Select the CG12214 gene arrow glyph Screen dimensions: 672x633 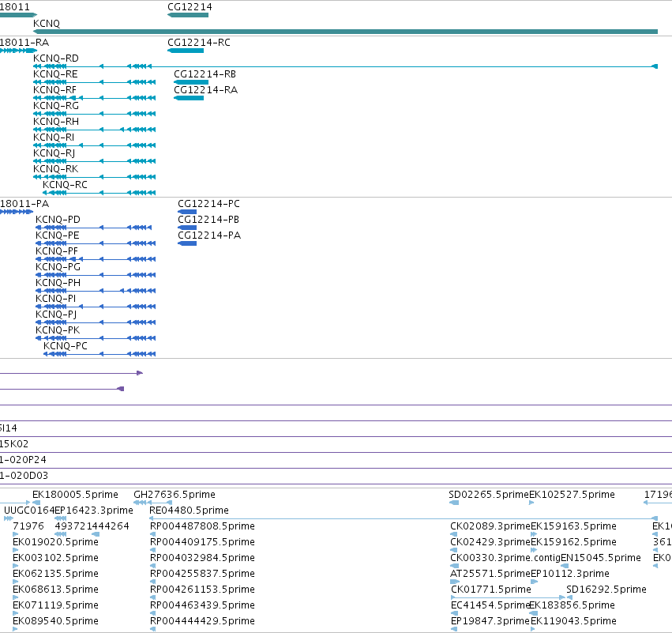click(188, 16)
